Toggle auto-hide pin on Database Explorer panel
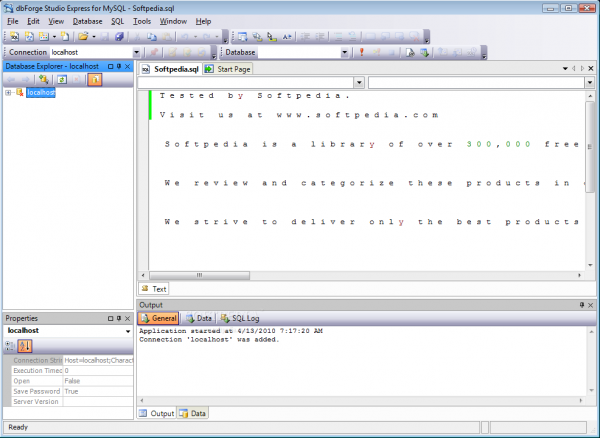The height and width of the screenshot is (438, 600). click(x=117, y=66)
